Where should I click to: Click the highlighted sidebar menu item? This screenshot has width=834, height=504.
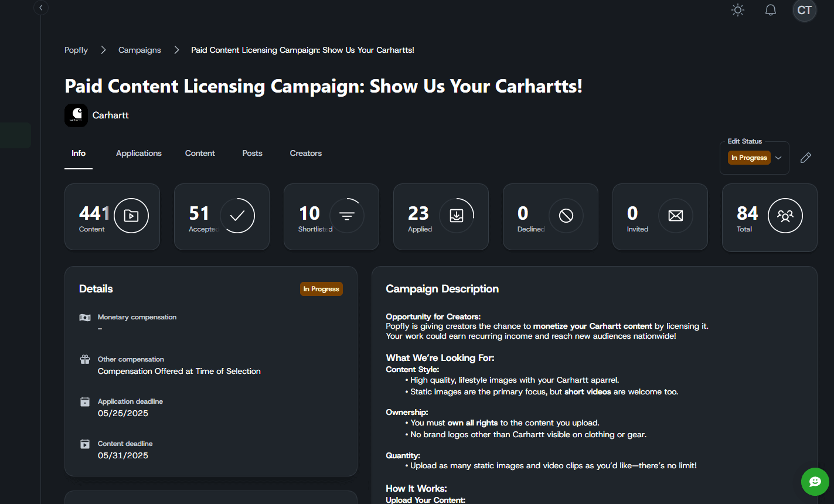tap(15, 135)
